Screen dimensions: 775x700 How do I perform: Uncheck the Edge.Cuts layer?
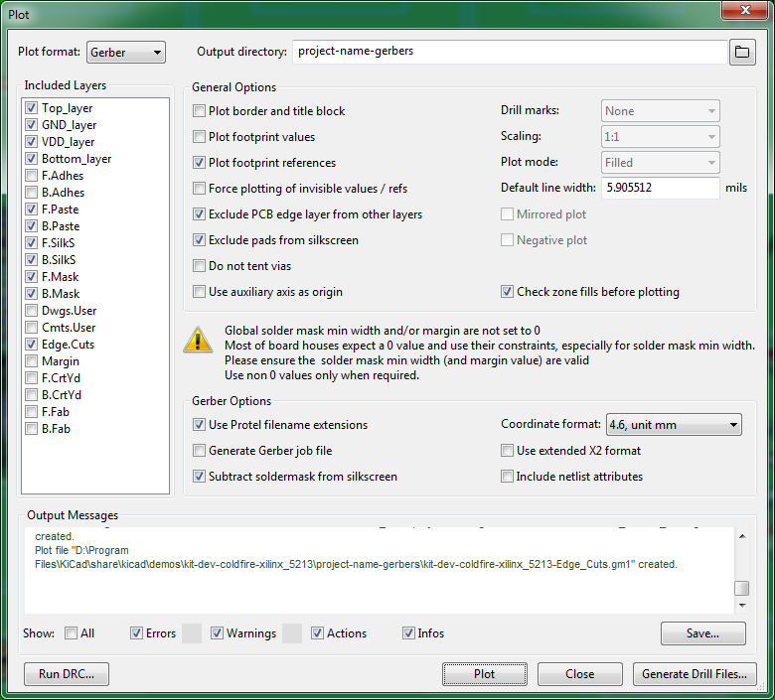(x=33, y=345)
